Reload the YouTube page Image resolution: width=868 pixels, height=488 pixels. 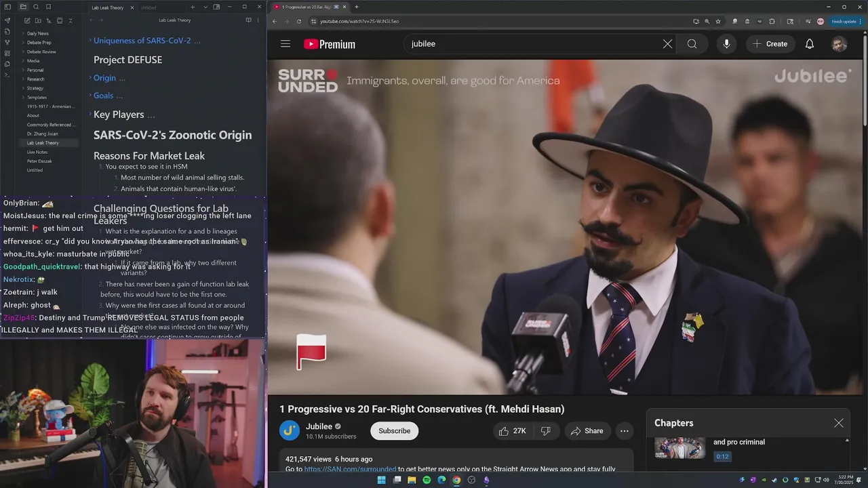[x=298, y=21]
